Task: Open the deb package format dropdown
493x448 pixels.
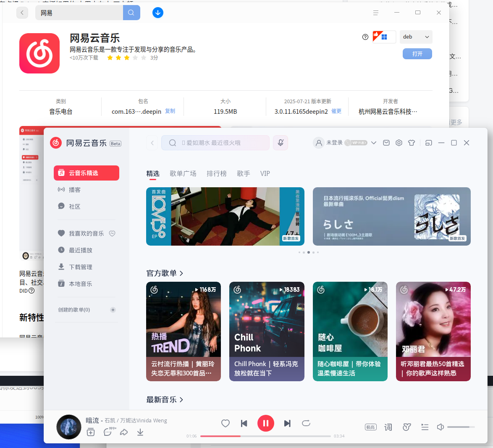Action: (416, 37)
